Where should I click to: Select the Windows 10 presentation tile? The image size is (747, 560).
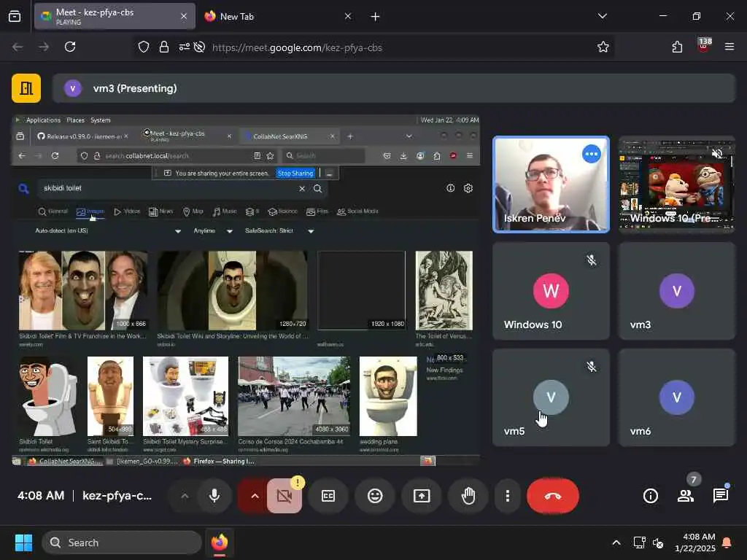(676, 184)
